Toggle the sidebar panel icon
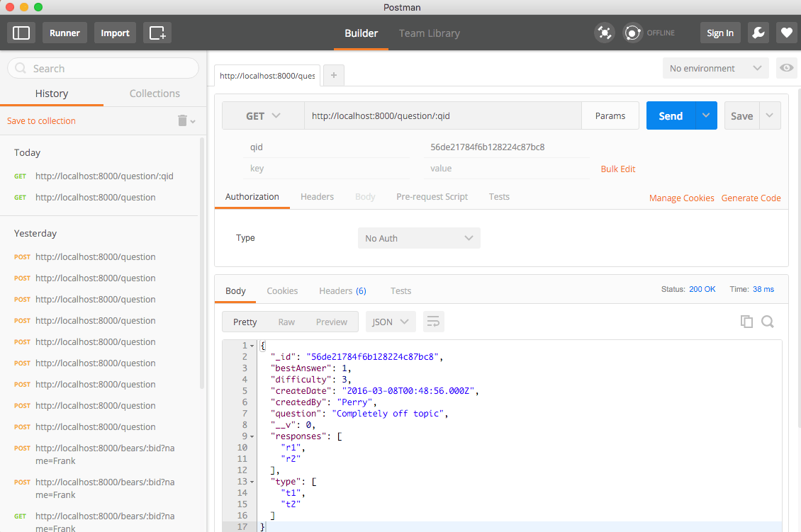This screenshot has width=801, height=532. point(21,33)
